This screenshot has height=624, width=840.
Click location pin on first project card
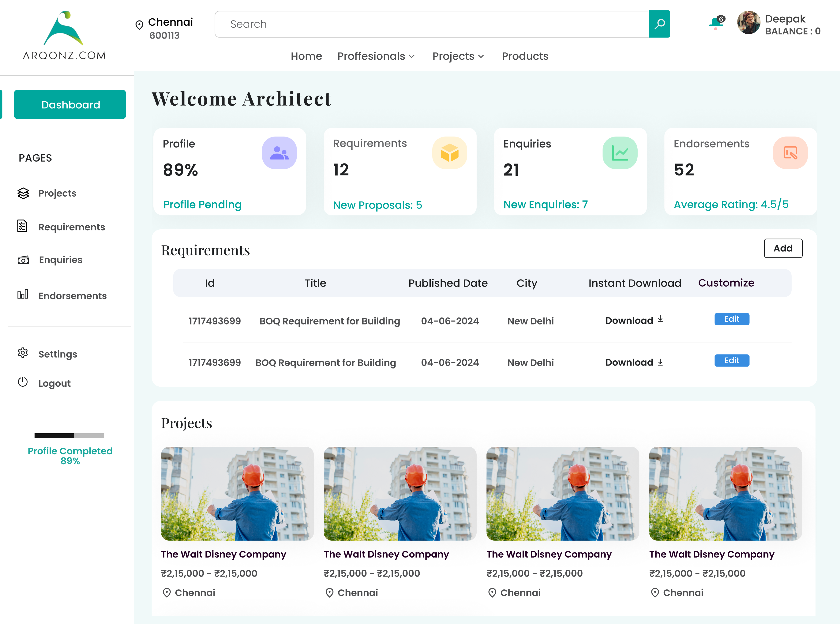[x=167, y=593]
